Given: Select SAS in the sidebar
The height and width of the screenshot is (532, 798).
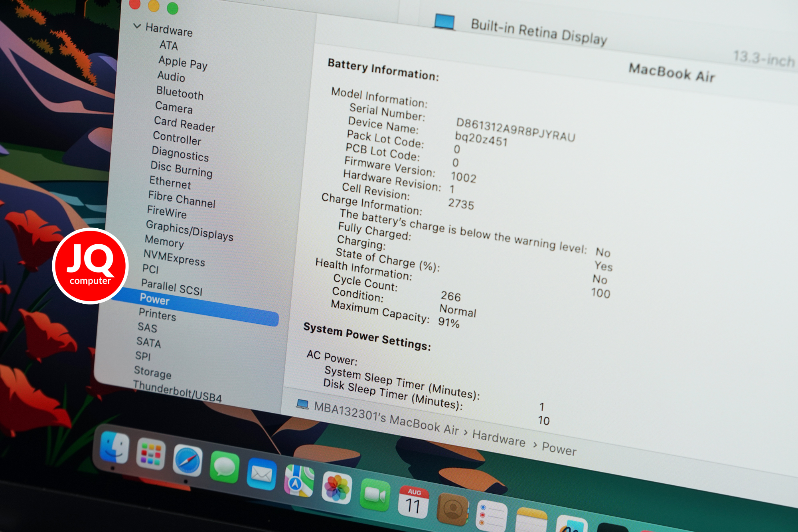Looking at the screenshot, I should pos(148,328).
